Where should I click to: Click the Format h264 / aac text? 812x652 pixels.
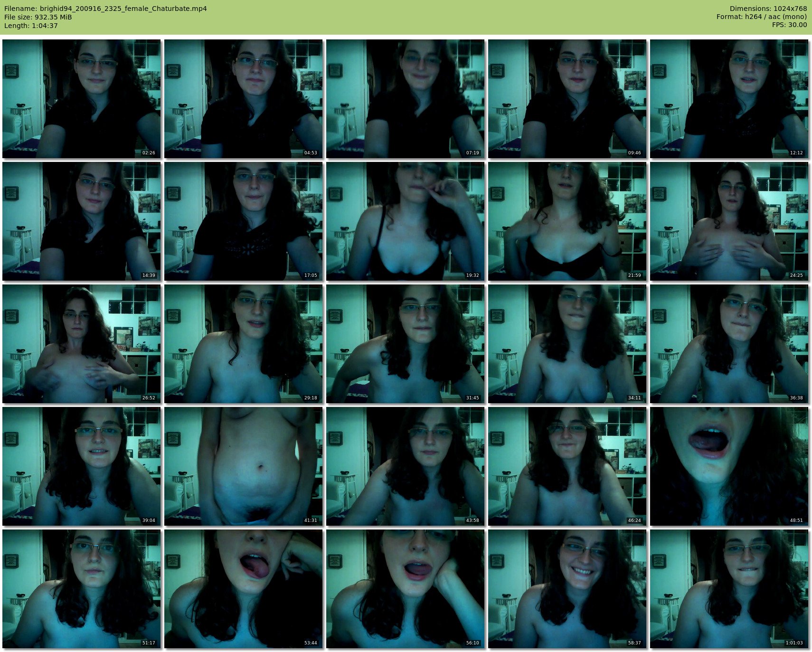[x=761, y=17]
